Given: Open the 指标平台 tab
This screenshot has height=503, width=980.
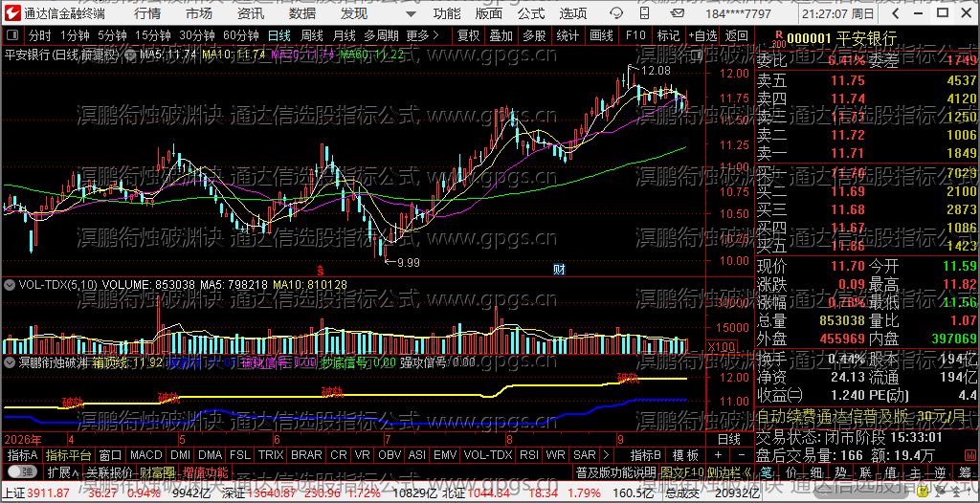Looking at the screenshot, I should pos(68,455).
